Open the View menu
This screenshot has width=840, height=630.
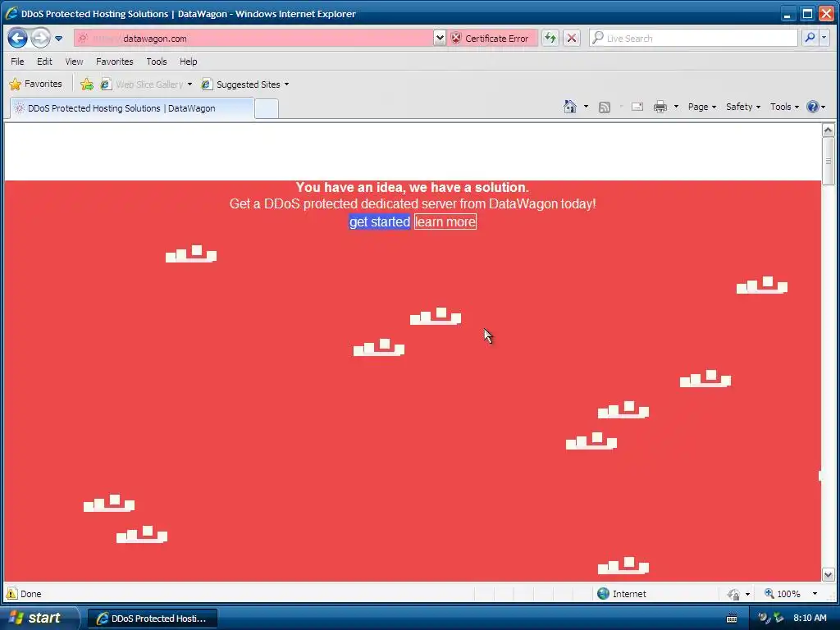coord(74,62)
